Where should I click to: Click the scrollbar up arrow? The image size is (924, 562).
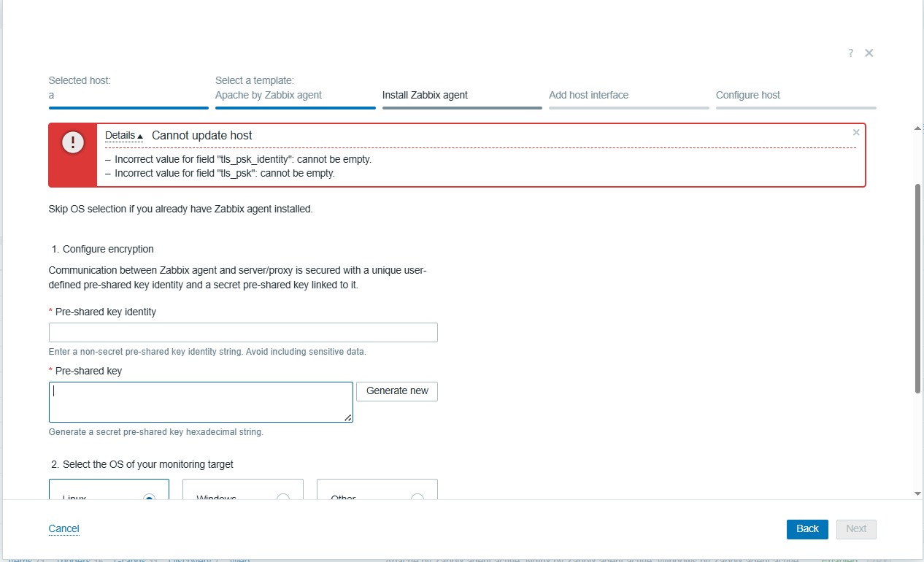918,129
